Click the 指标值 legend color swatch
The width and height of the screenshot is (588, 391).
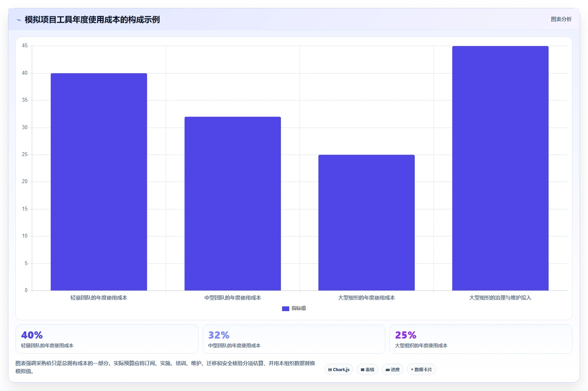click(x=285, y=308)
